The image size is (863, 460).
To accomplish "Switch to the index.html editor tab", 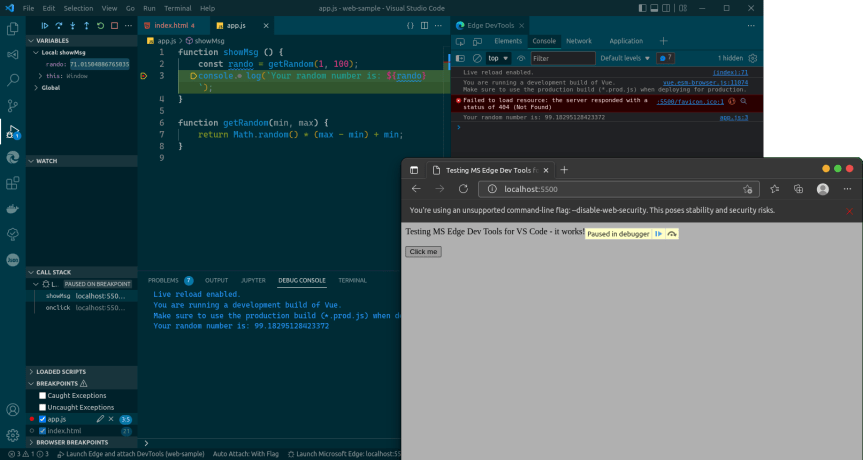I will tap(174, 26).
